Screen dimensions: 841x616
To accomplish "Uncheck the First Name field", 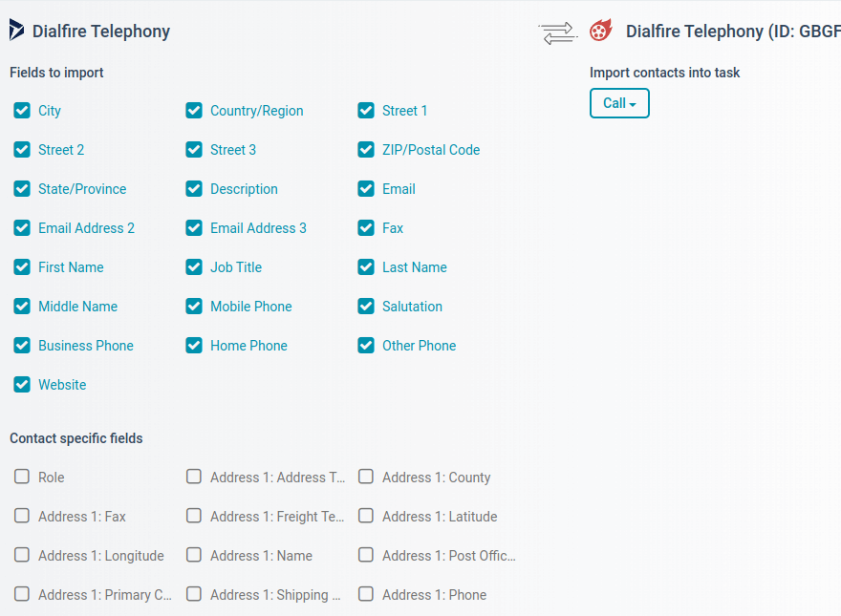I will [x=22, y=267].
